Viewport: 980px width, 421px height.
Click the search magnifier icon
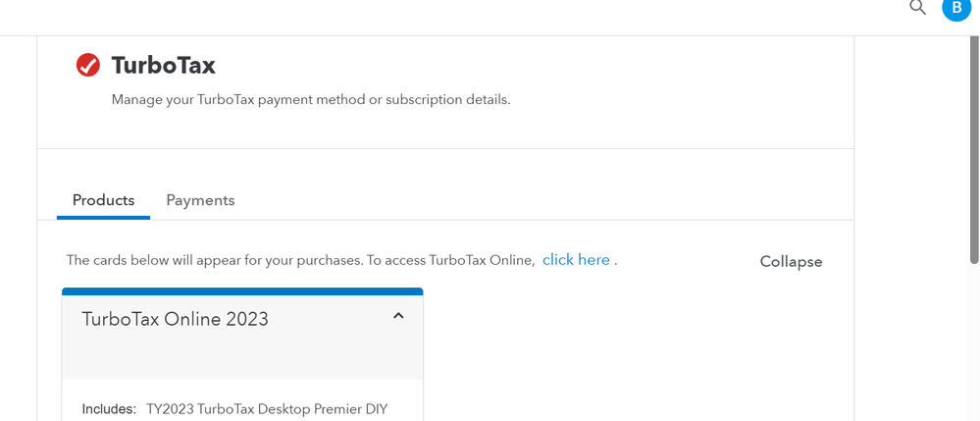[918, 8]
